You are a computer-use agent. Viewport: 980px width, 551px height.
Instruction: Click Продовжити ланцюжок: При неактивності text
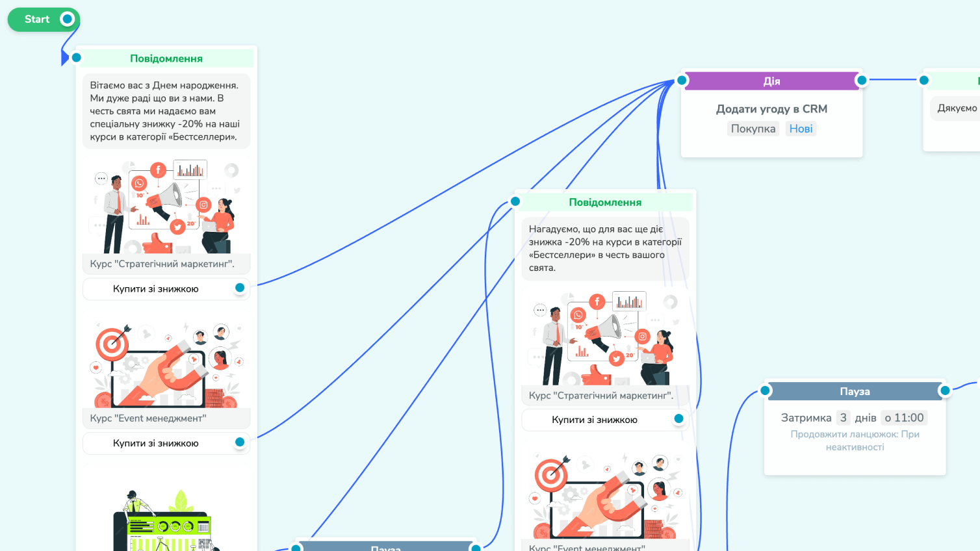pos(855,441)
